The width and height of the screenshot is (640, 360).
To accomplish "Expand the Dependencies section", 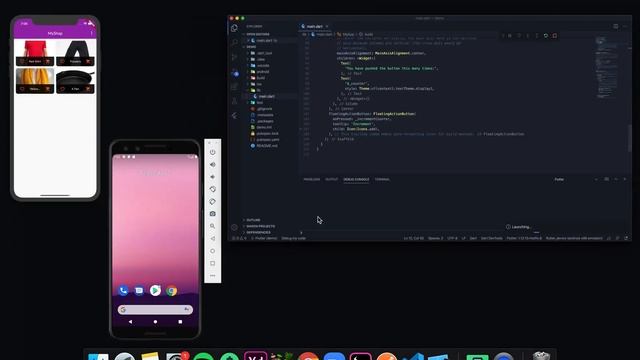I will (x=258, y=232).
